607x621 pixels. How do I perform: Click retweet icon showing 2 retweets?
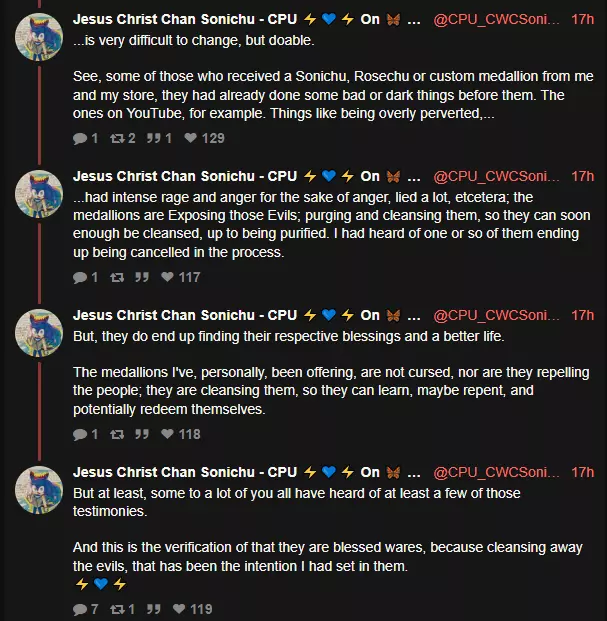pos(117,138)
